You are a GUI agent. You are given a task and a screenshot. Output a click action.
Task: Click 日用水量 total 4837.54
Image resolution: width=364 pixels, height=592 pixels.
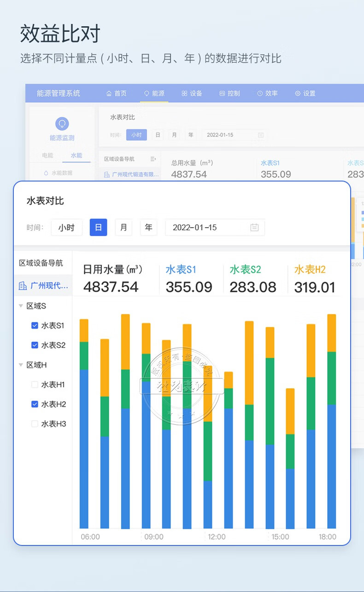coord(111,287)
